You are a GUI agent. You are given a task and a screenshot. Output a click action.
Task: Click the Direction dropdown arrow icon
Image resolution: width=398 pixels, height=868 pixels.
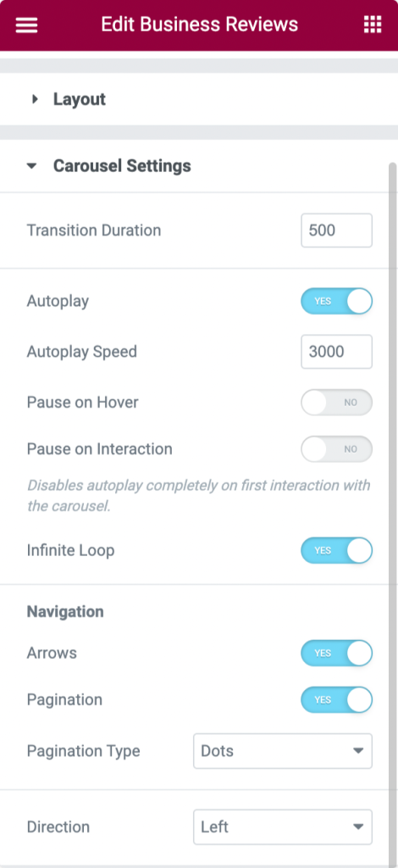358,827
